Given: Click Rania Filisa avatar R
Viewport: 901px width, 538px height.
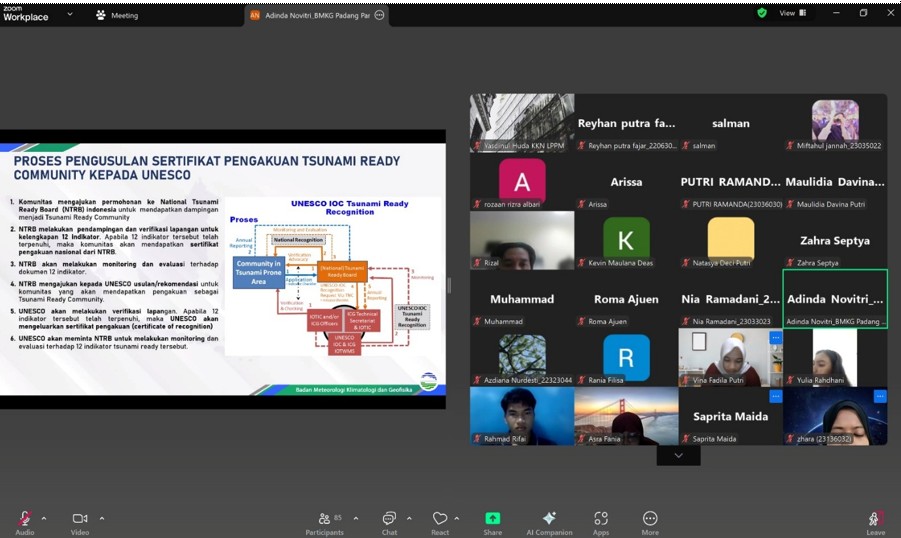Looking at the screenshot, I should point(626,357).
